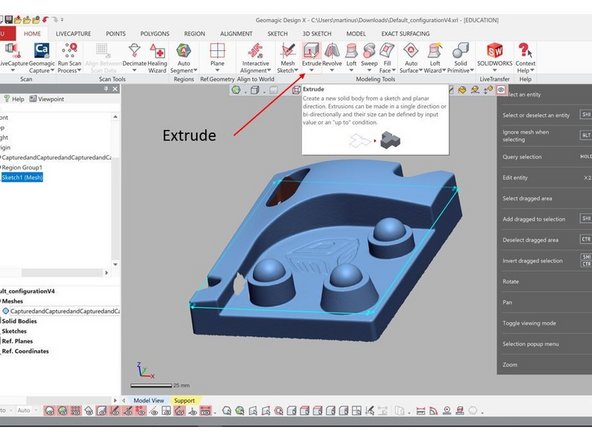
Task: Open the EXACT SURFACING ribbon tab
Action: click(x=405, y=34)
